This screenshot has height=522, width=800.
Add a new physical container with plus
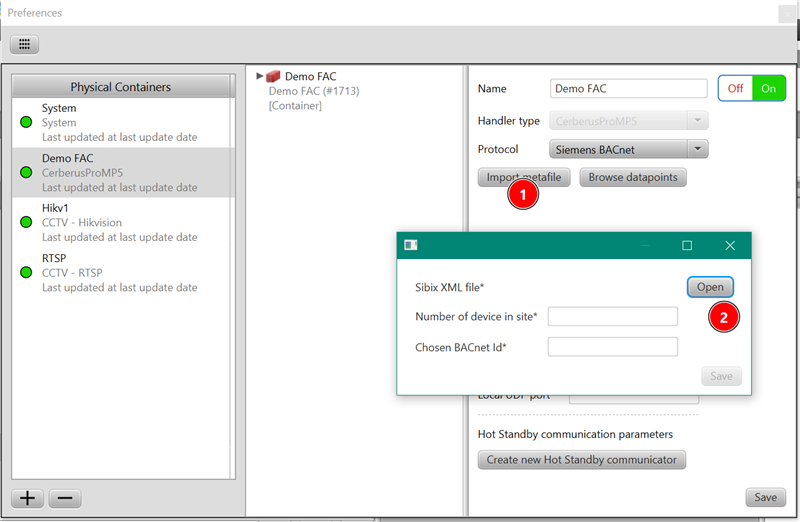[x=26, y=499]
